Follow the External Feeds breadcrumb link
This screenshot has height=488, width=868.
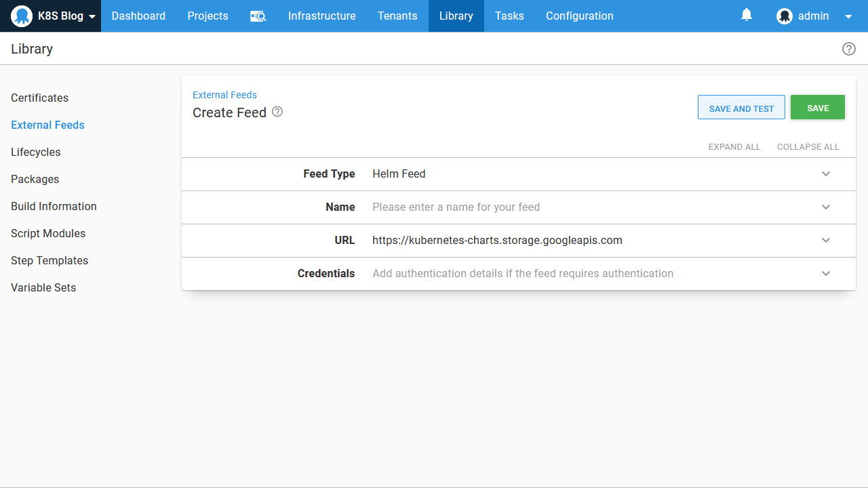click(224, 95)
